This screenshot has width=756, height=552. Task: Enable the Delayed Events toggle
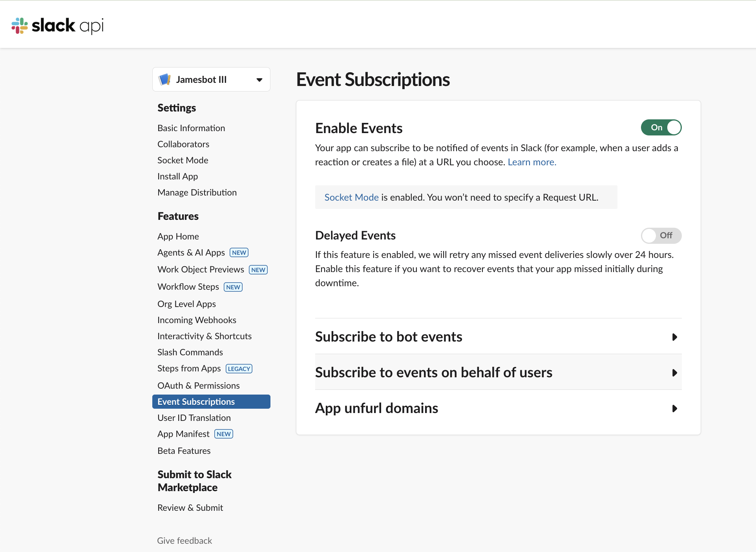click(x=661, y=236)
